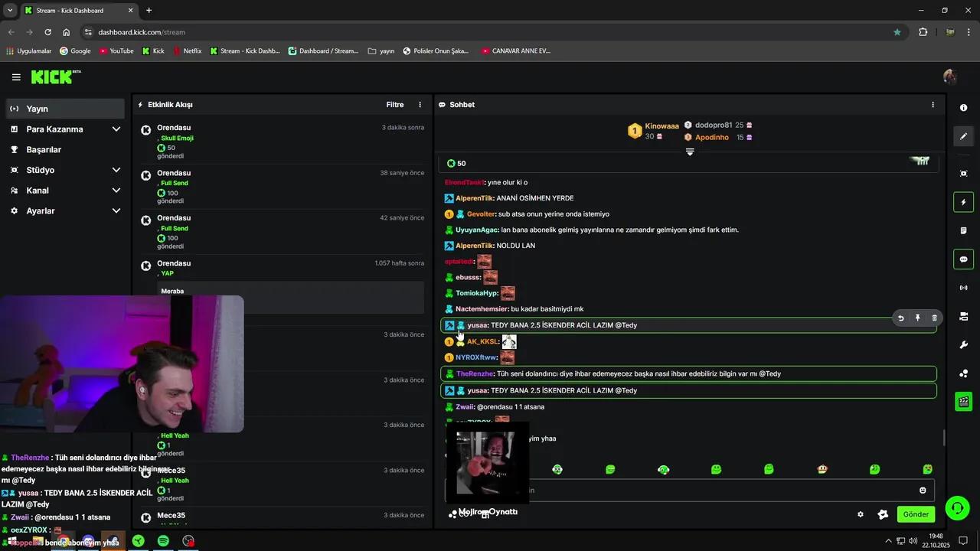Open the Google bookmark
The height and width of the screenshot is (551, 980).
[75, 51]
